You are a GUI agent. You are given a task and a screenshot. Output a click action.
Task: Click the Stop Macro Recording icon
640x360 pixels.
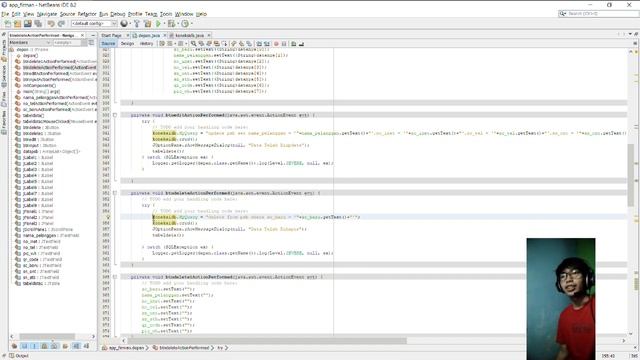(x=284, y=44)
